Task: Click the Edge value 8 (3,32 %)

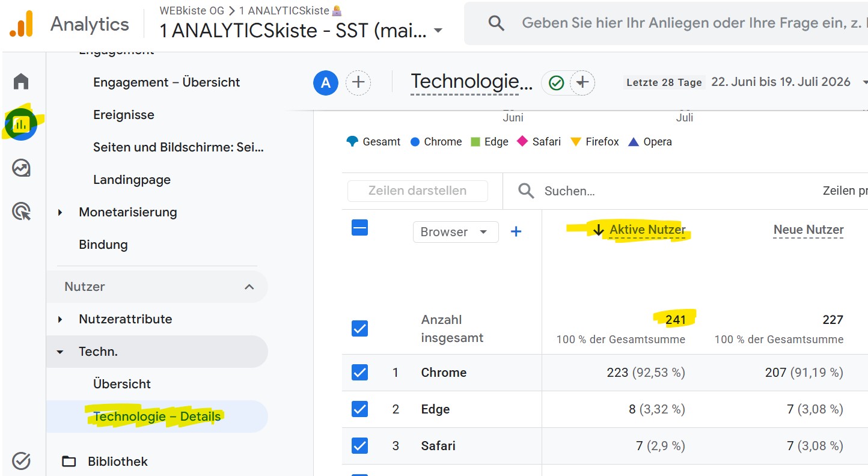Action: click(657, 409)
